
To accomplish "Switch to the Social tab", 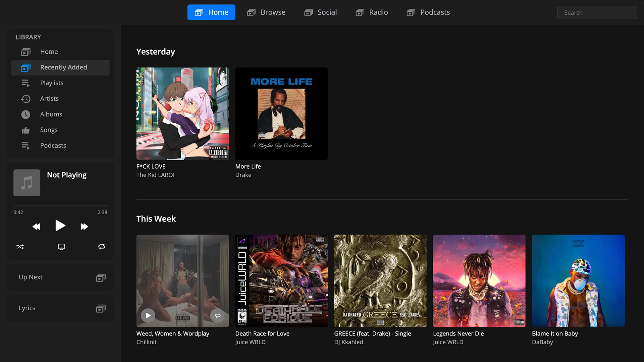I will click(x=320, y=12).
